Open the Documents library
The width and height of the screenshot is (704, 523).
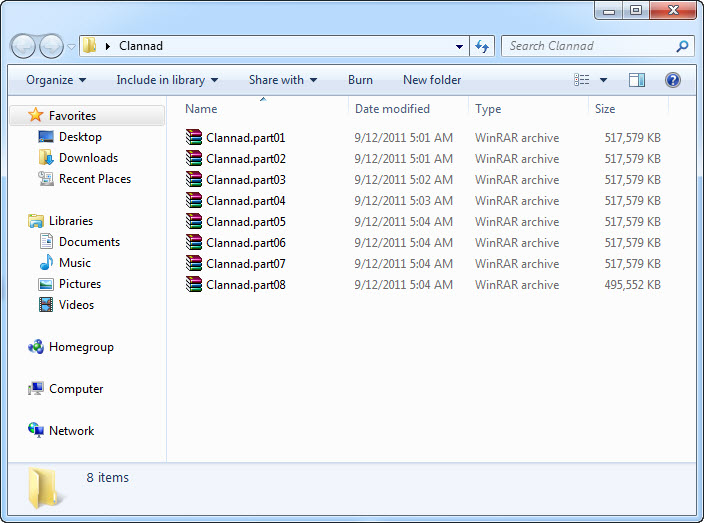[89, 242]
